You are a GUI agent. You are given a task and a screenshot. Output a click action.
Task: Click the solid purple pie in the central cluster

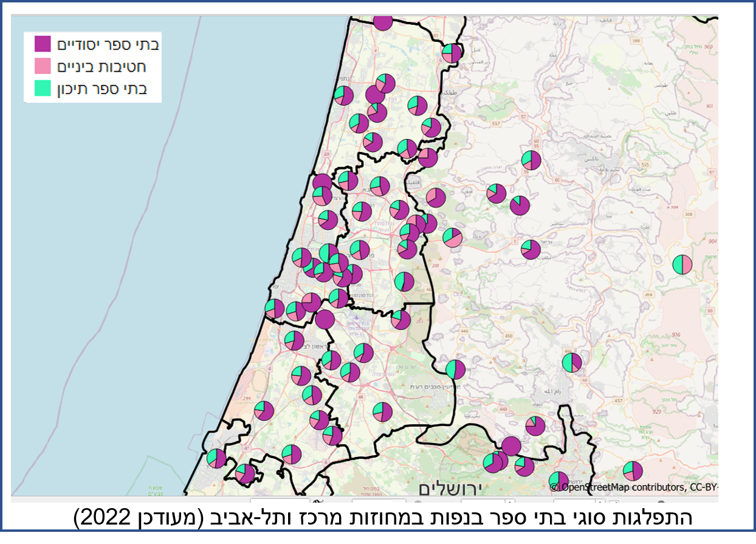click(x=325, y=319)
